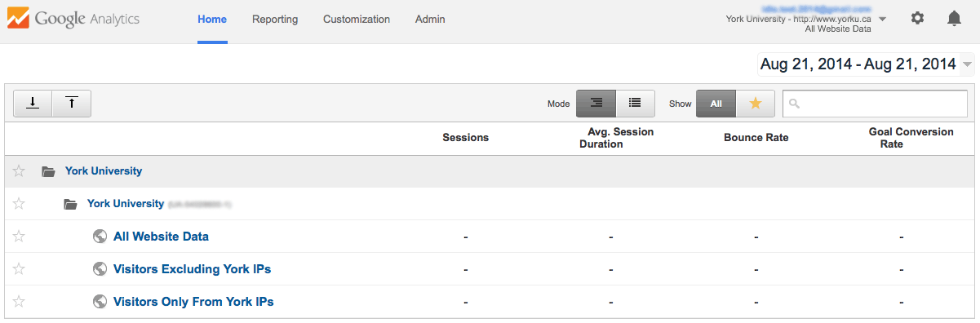The width and height of the screenshot is (980, 323).
Task: Open the Admin tab
Action: (x=430, y=19)
